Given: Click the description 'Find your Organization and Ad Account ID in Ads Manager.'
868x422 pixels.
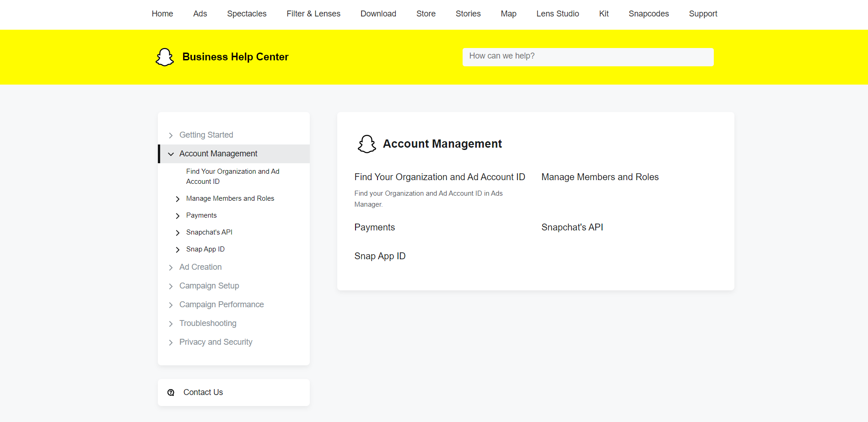Looking at the screenshot, I should pyautogui.click(x=428, y=199).
